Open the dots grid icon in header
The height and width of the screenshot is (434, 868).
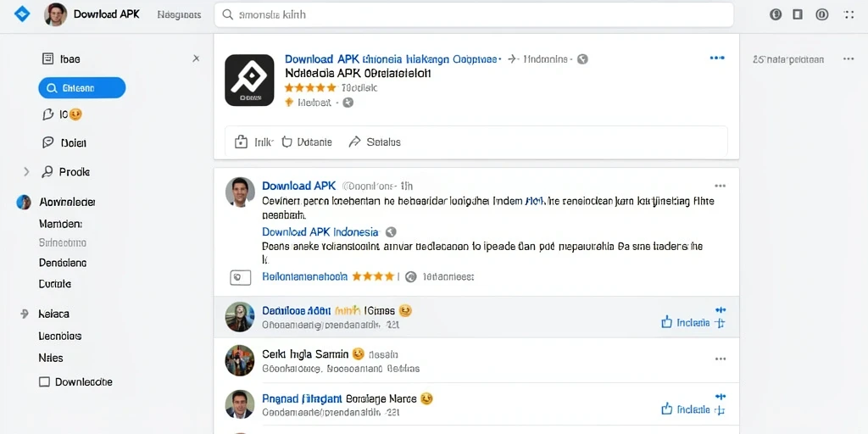pyautogui.click(x=849, y=15)
